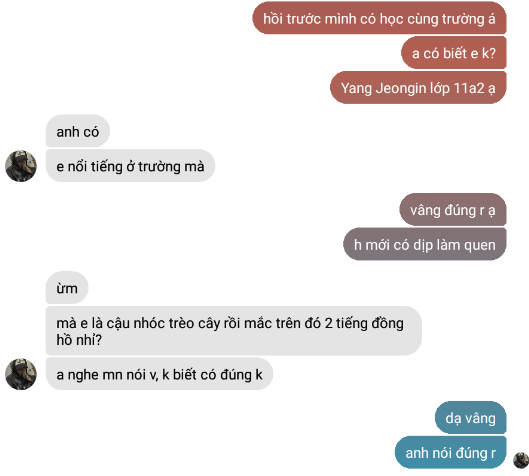Open sender avatar beside "e nổi tiếng ở trường mà"
The height and width of the screenshot is (476, 529).
point(21,166)
